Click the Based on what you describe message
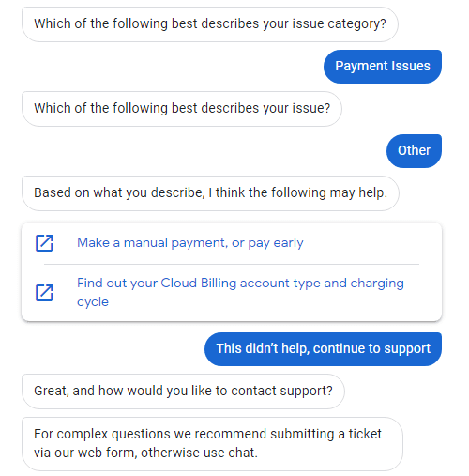469x476 pixels. click(x=210, y=193)
